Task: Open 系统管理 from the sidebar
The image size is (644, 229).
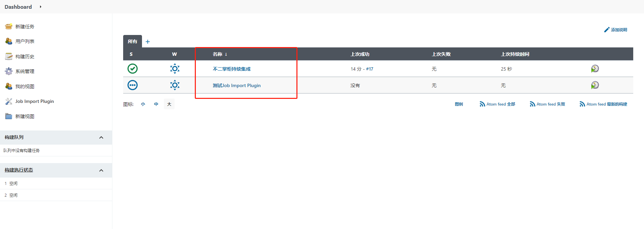Action: 25,71
